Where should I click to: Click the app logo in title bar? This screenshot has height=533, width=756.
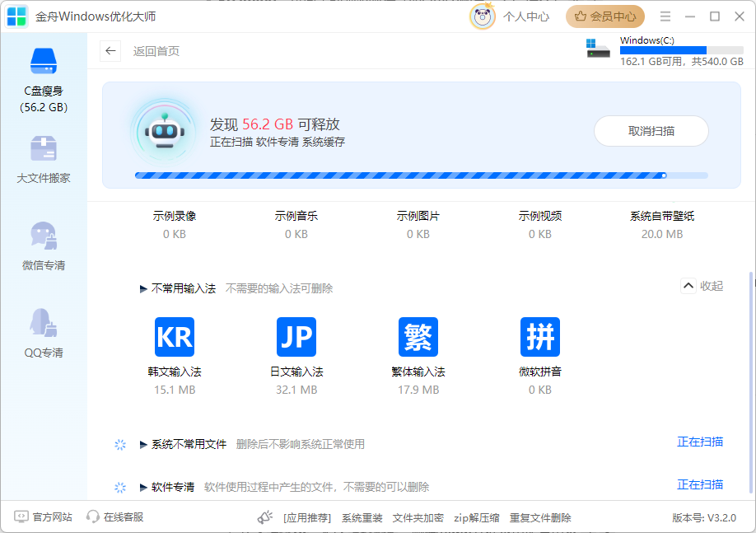tap(16, 16)
